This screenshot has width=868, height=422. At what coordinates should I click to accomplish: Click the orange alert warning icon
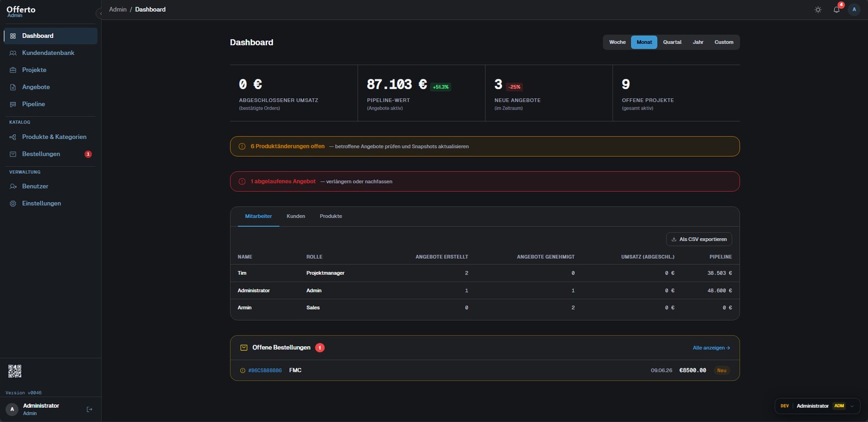[x=242, y=146]
